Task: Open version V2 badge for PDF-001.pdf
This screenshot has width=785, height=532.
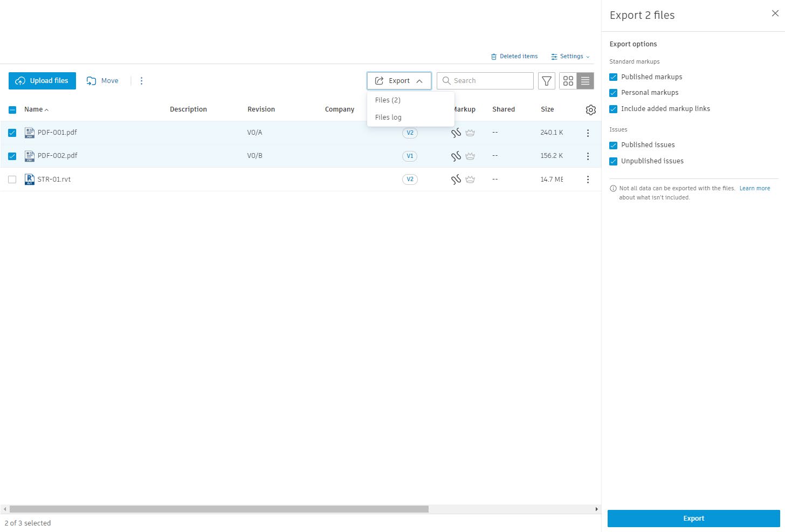Action: (x=410, y=133)
